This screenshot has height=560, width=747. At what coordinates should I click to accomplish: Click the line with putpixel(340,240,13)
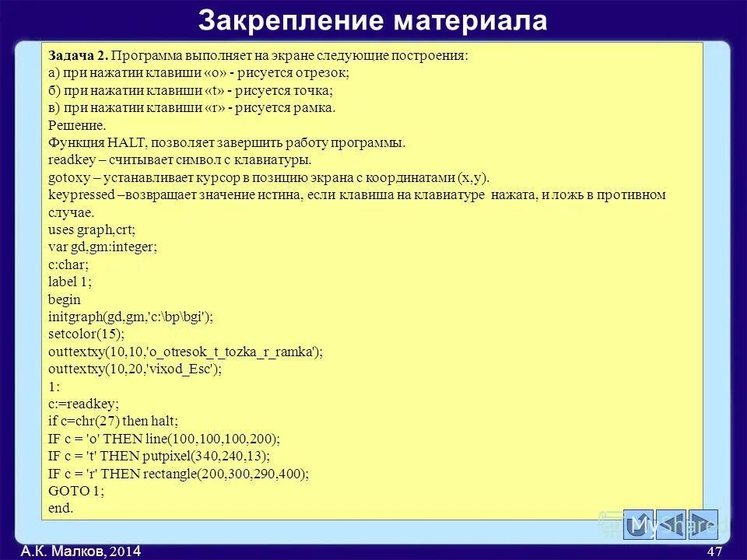[x=159, y=457]
